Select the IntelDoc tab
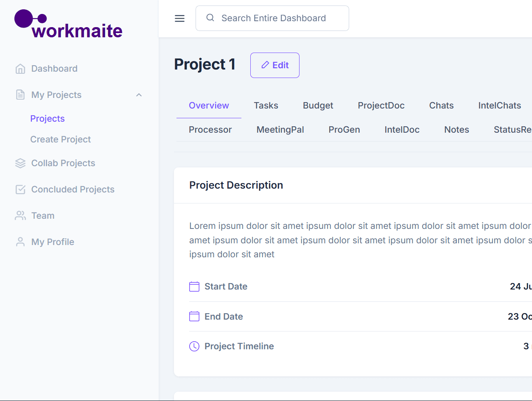Viewport: 532px width, 401px height. 402,130
